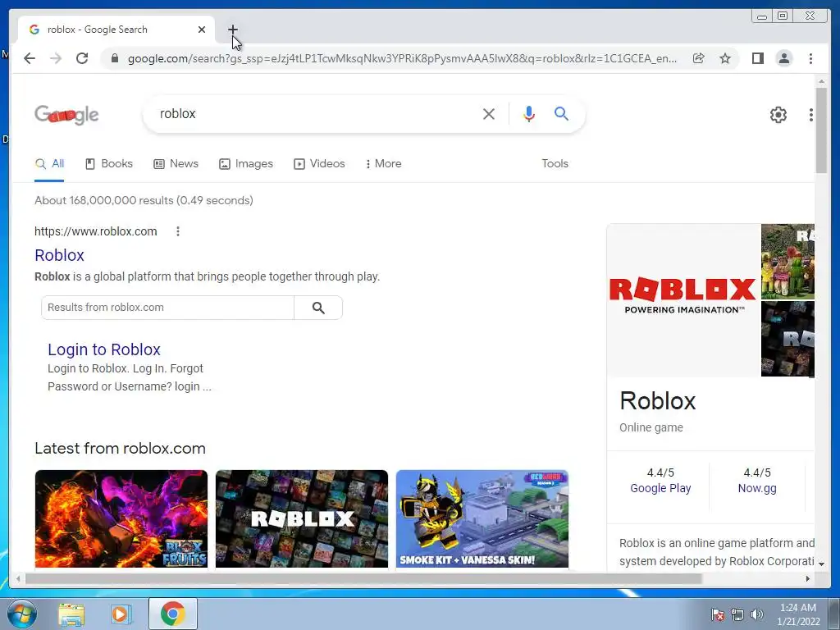Open the Google Play rating link

(660, 489)
